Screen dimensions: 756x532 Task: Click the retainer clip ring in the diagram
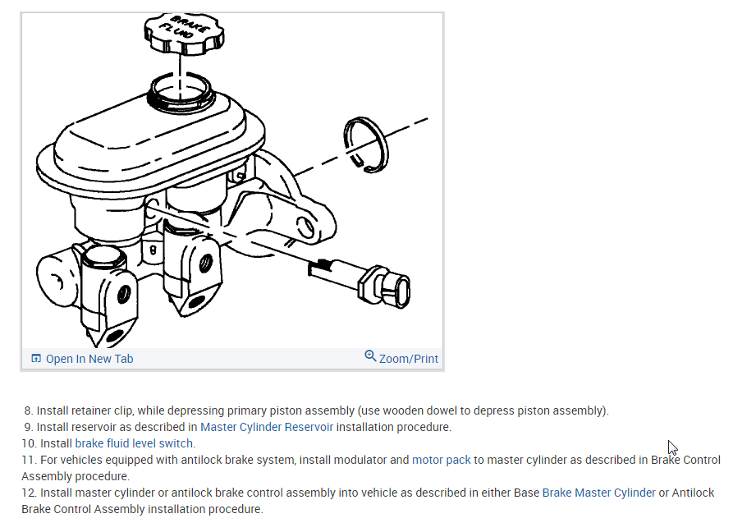point(366,144)
